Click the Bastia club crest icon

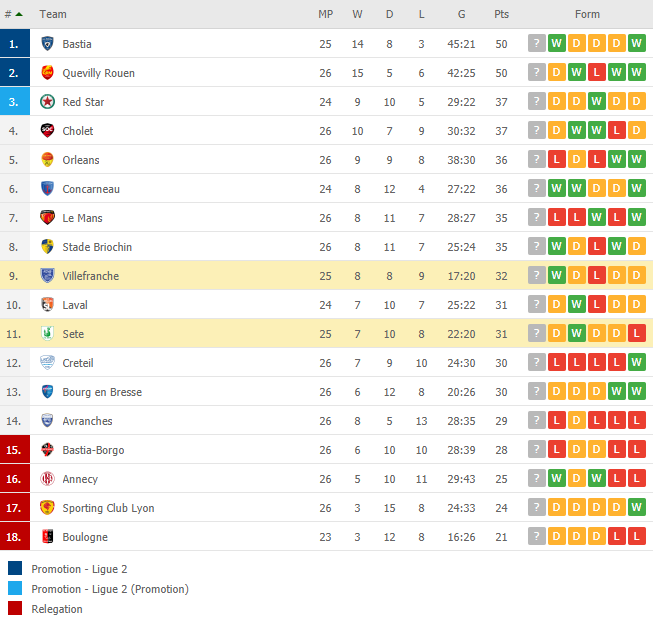(x=47, y=43)
